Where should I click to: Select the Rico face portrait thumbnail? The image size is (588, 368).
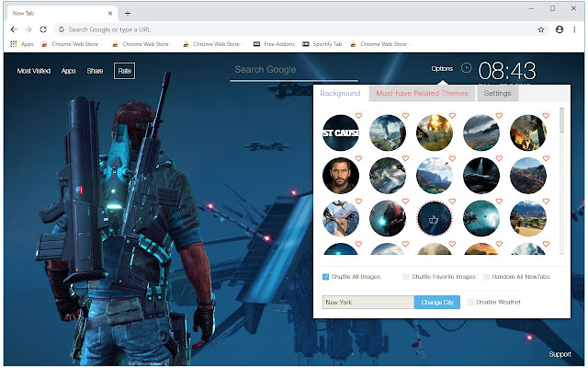coord(341,176)
